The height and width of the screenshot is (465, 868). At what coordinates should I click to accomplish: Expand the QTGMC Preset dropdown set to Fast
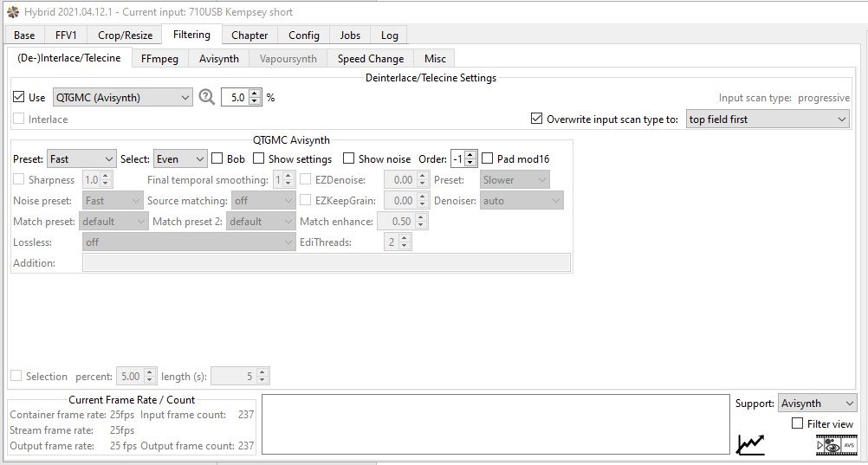(81, 158)
